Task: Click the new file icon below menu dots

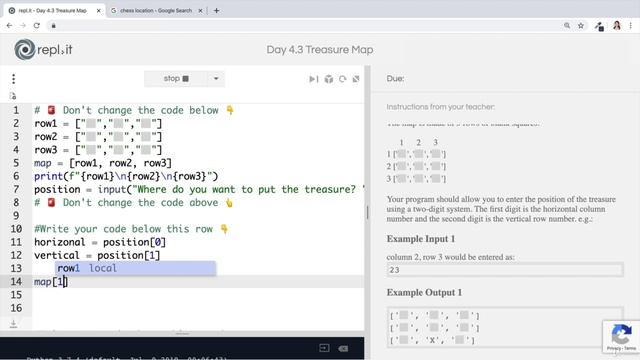Action: [x=13, y=96]
